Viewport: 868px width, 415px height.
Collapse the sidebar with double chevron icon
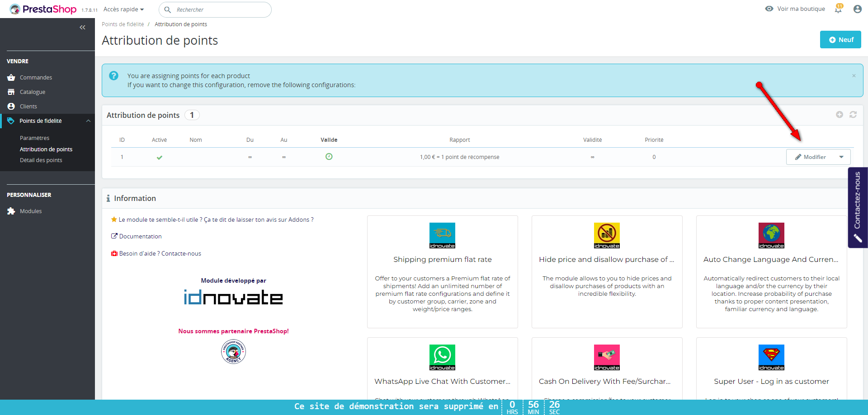click(82, 28)
